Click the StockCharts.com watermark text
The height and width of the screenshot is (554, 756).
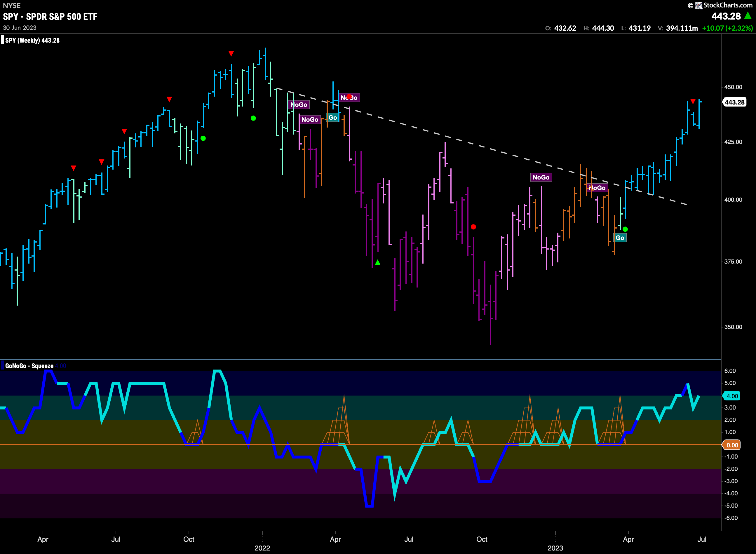point(728,5)
